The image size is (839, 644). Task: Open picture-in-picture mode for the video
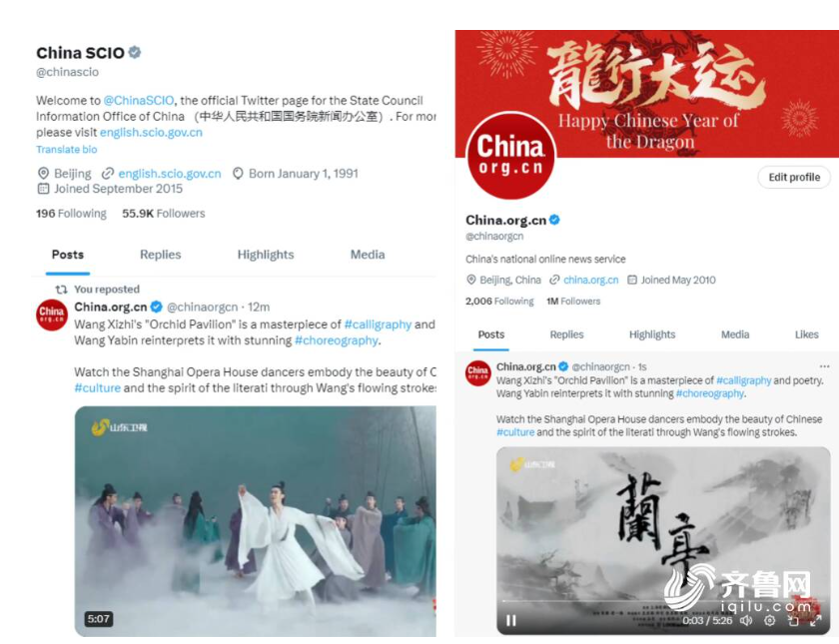click(x=793, y=620)
